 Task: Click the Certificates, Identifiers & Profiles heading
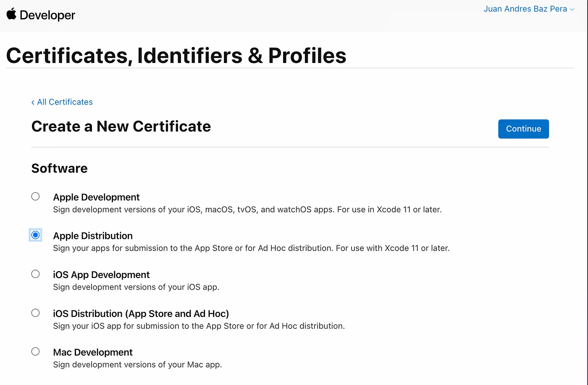click(176, 55)
